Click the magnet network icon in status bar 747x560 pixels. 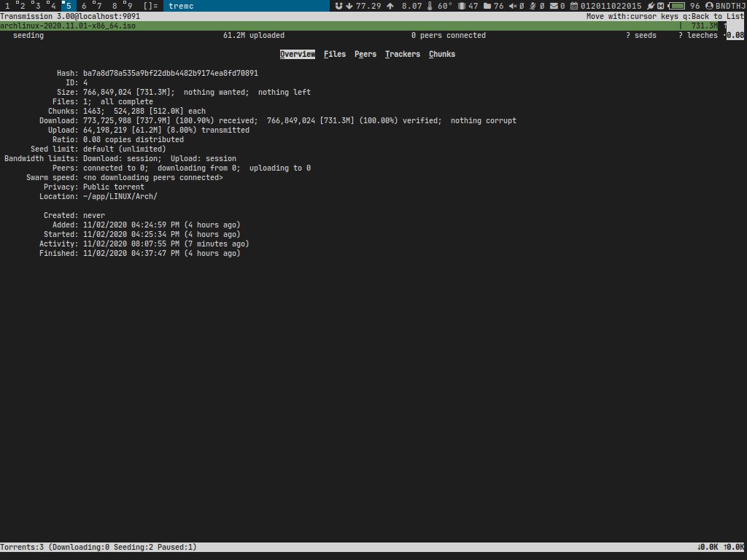(x=338, y=6)
